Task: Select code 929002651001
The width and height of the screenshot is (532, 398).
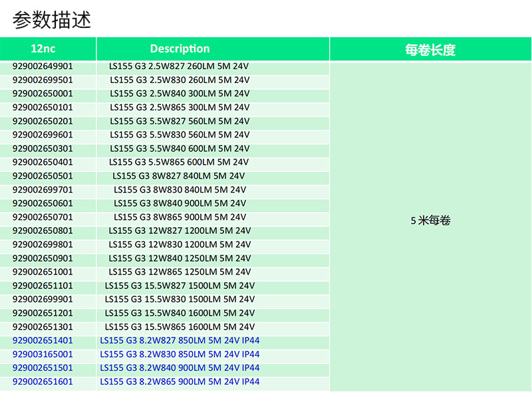Action: coord(43,272)
